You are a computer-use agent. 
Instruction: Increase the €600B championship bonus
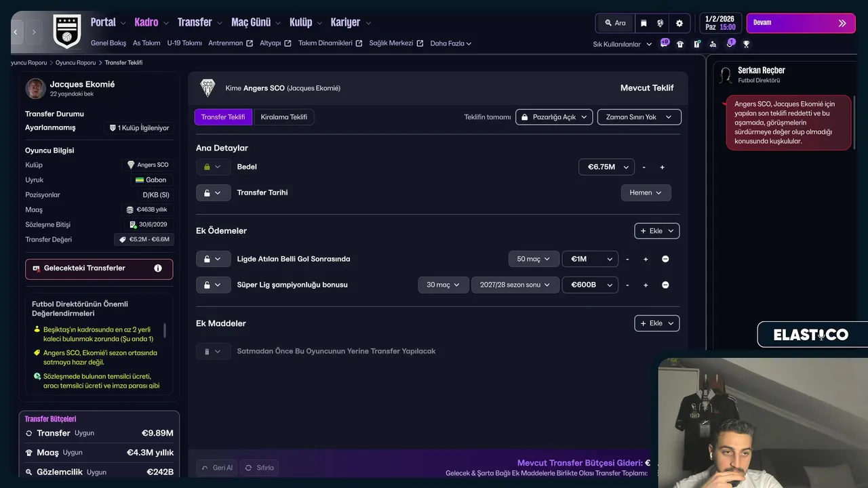(x=646, y=285)
